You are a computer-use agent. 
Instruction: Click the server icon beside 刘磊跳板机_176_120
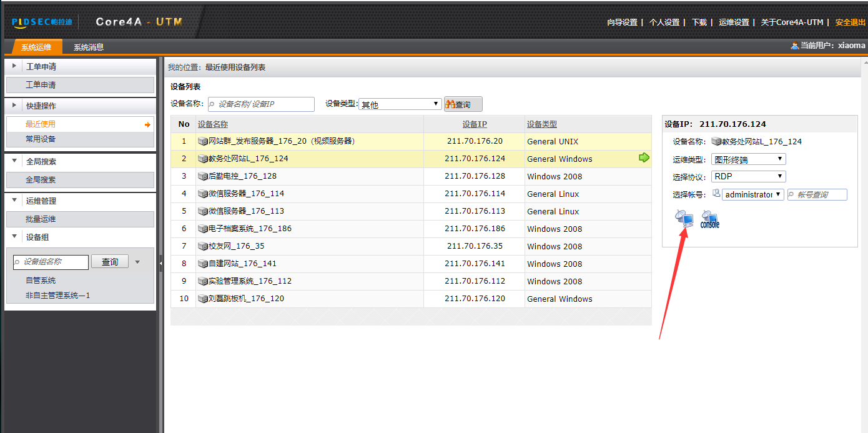click(x=203, y=299)
